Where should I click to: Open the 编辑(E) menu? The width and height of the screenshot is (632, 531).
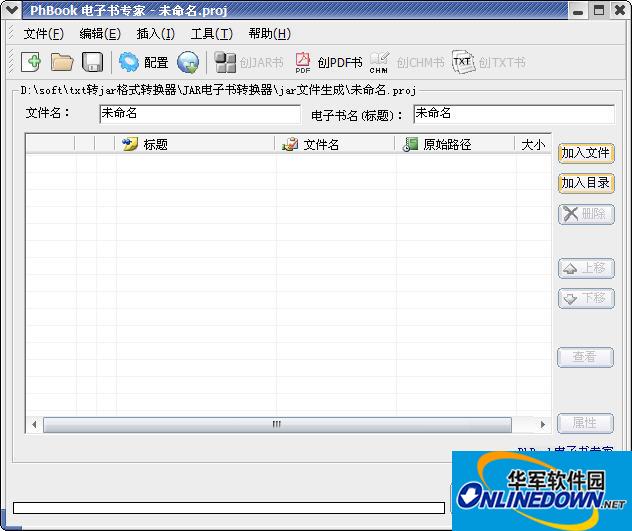100,34
